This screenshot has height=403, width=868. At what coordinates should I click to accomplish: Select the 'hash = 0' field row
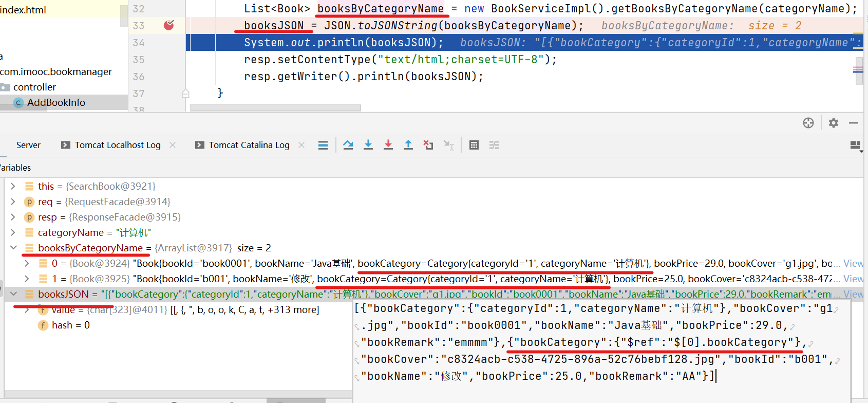[178, 325]
